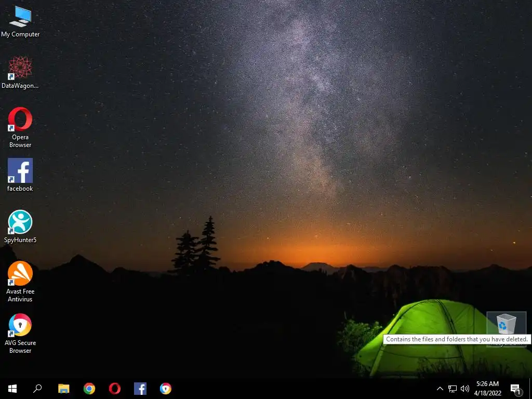Launch Google Chrome from the taskbar
This screenshot has width=532, height=399.
89,389
